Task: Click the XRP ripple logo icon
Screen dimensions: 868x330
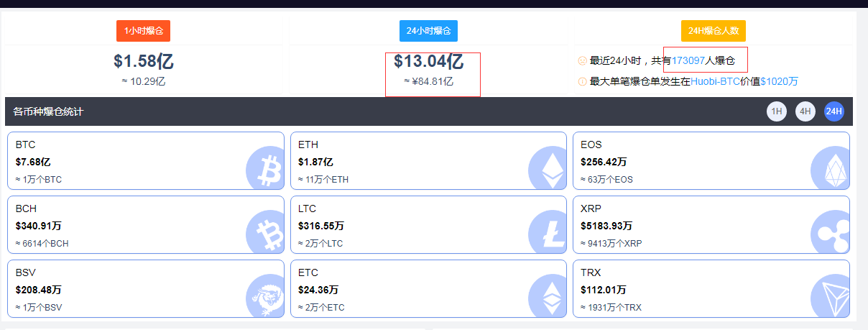Action: (830, 234)
